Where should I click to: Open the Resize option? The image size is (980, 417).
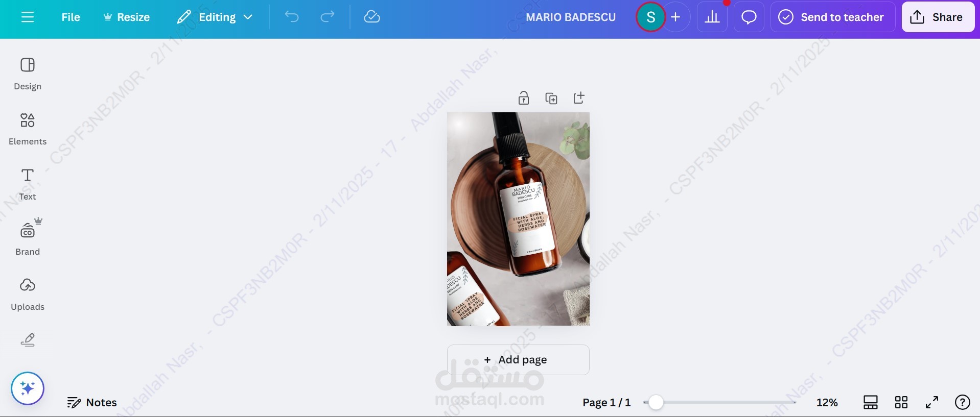126,17
